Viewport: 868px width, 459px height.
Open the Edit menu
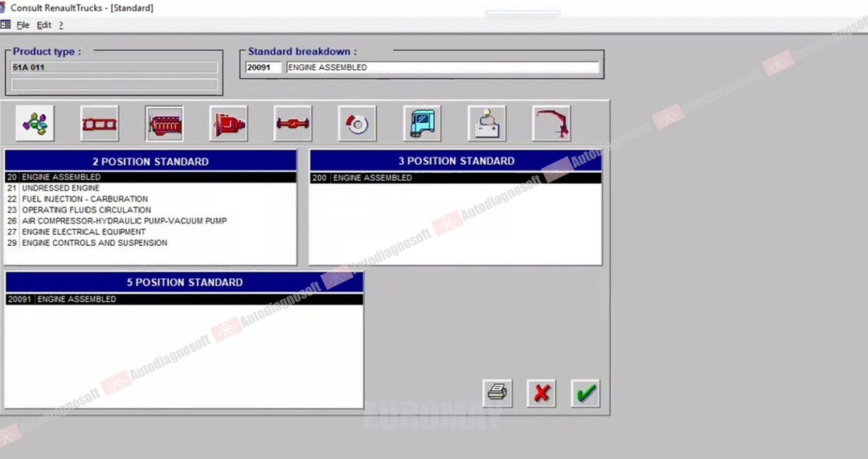point(43,25)
